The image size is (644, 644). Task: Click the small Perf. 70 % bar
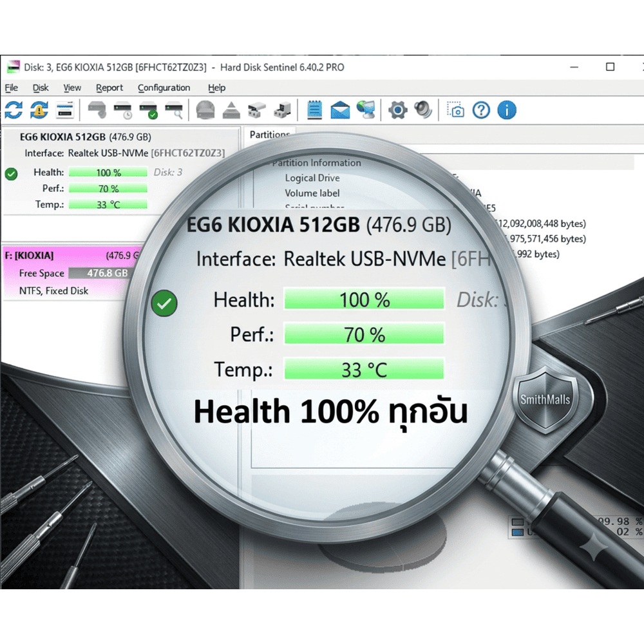(x=108, y=189)
